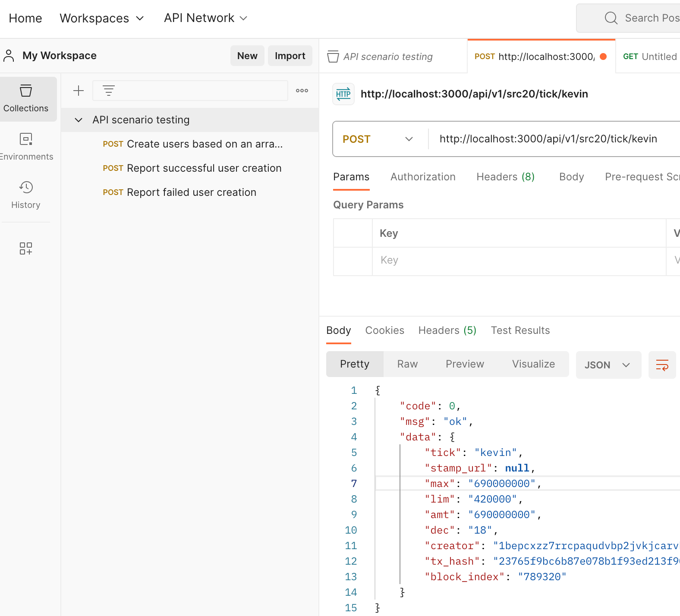Select the response Cookies tab
This screenshot has height=616, width=680.
coord(384,330)
